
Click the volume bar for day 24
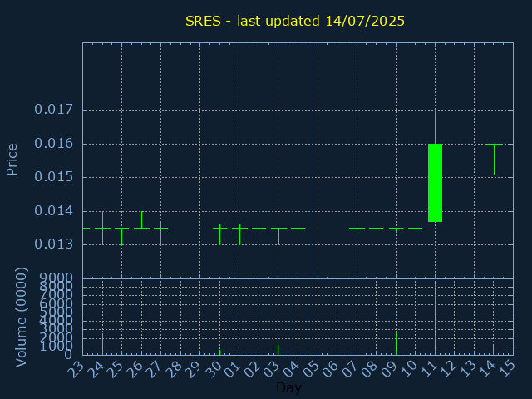pyautogui.click(x=102, y=344)
